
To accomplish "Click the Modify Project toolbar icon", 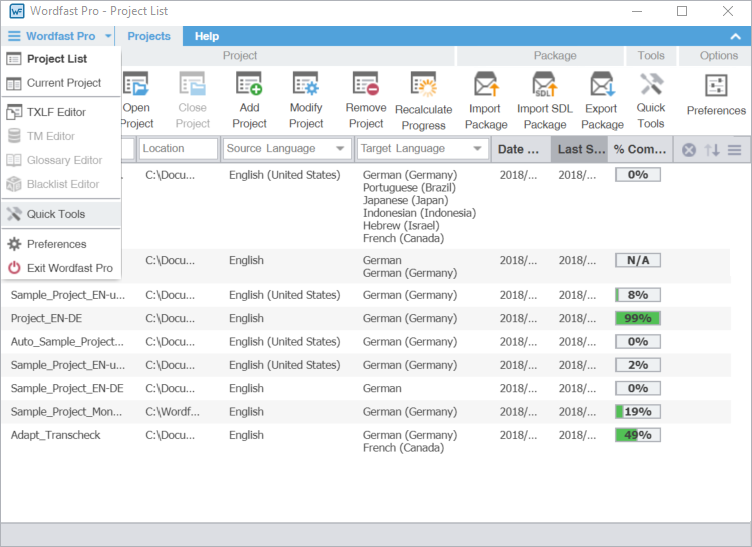I will tap(306, 83).
